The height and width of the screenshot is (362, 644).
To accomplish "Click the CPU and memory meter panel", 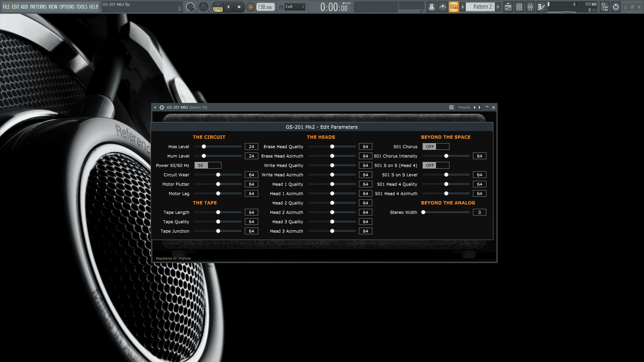I will coord(573,7).
